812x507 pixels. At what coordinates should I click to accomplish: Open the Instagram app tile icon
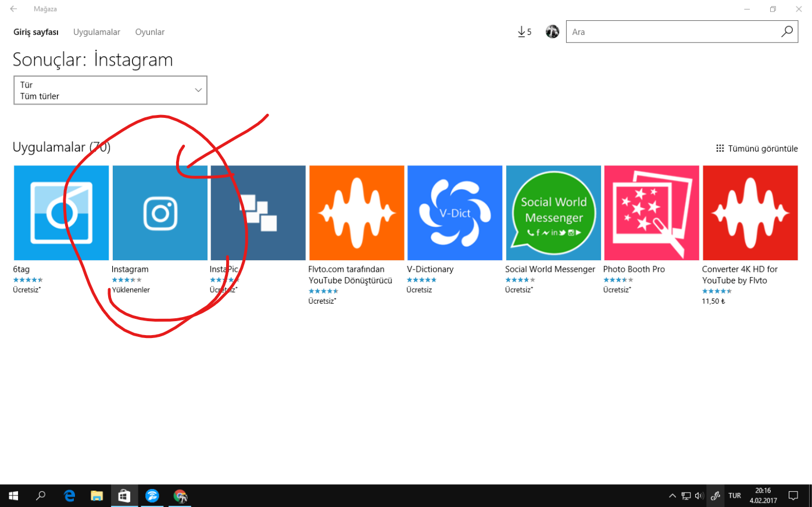tap(160, 213)
